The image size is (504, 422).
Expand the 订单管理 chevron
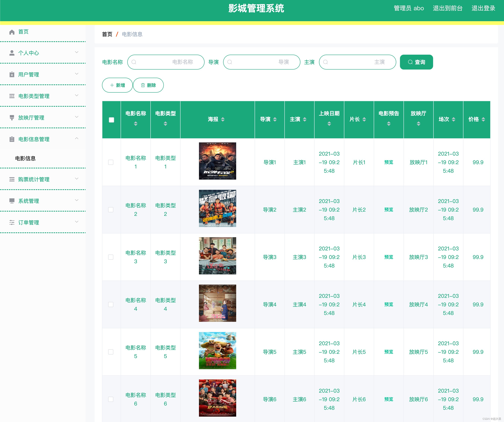click(x=76, y=222)
